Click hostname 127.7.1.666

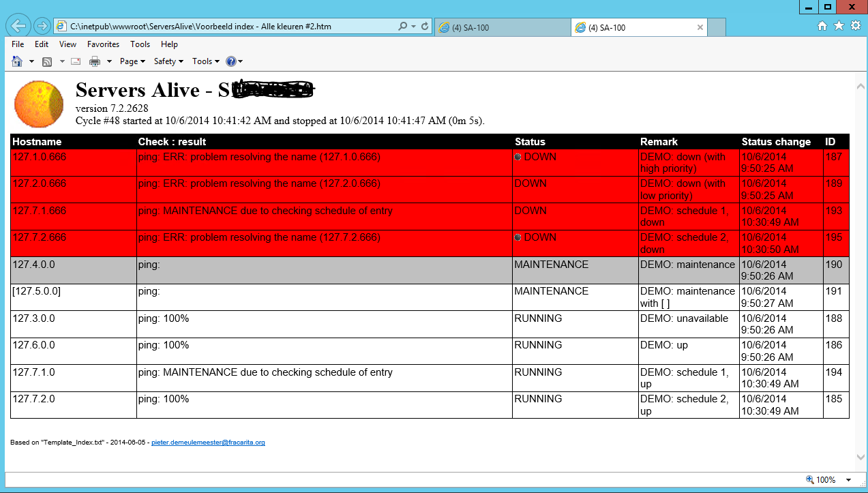[39, 211]
